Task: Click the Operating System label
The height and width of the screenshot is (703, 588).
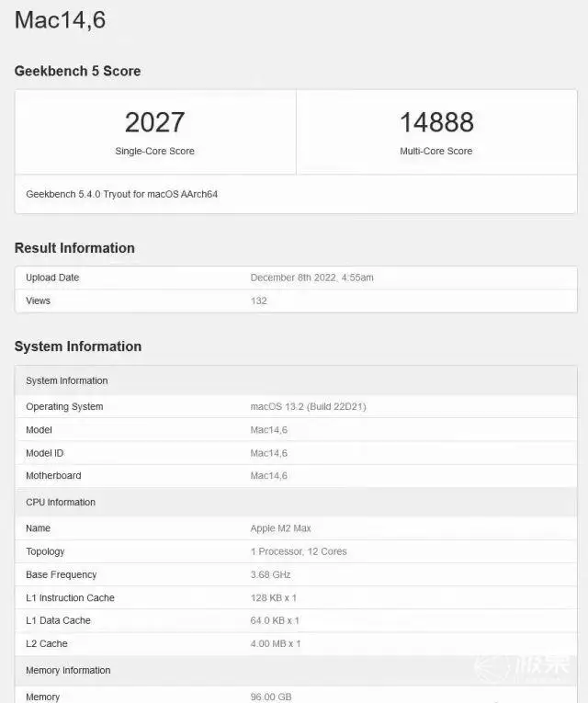Action: point(64,407)
